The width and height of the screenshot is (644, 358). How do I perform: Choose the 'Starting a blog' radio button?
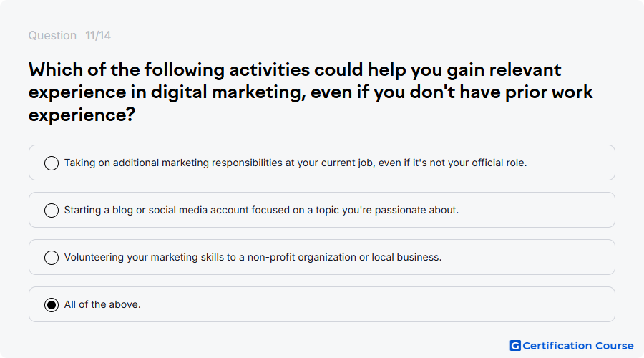(x=52, y=211)
